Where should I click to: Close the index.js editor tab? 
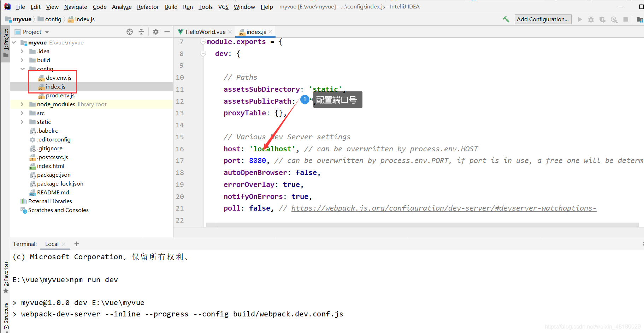click(270, 32)
